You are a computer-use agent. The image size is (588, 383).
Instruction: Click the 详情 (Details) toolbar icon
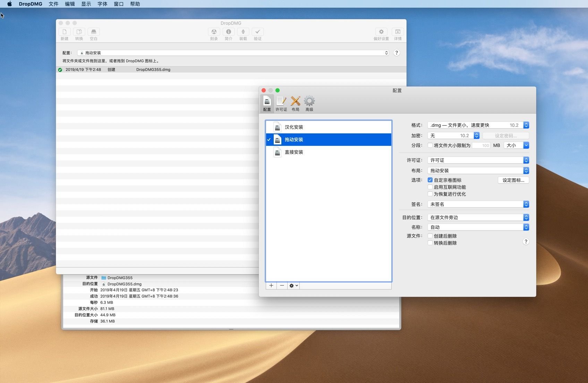pos(398,32)
